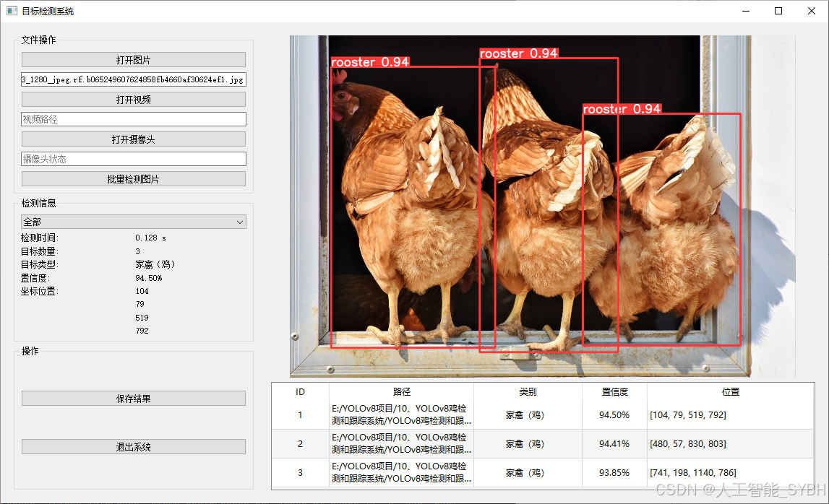This screenshot has width=829, height=504.
Task: Click the 检测时间 label
Action: click(39, 238)
